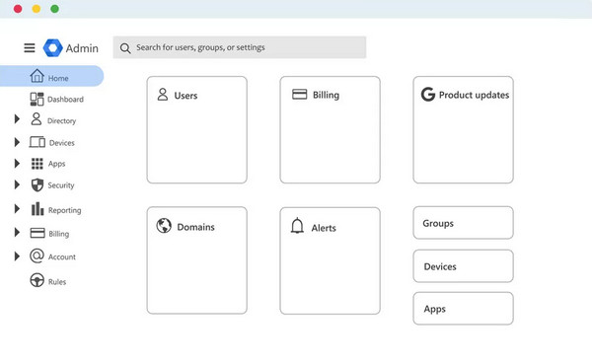Open Dashboard from the sidebar
This screenshot has width=592, height=364.
click(65, 100)
